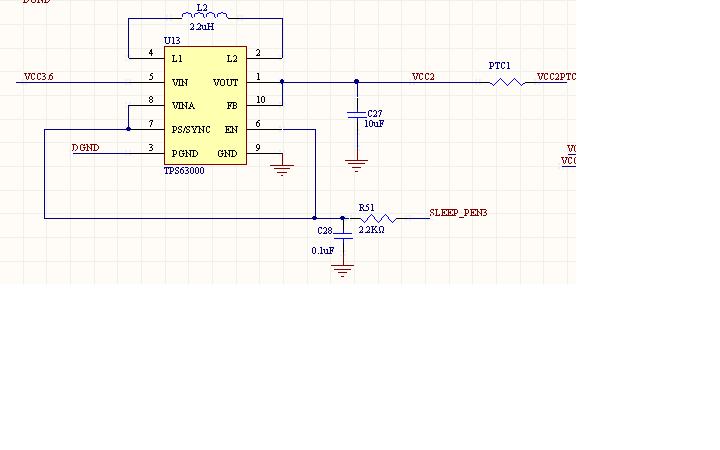This screenshot has width=720, height=450.
Task: Click the VINA pin name on U13
Action: 183,106
